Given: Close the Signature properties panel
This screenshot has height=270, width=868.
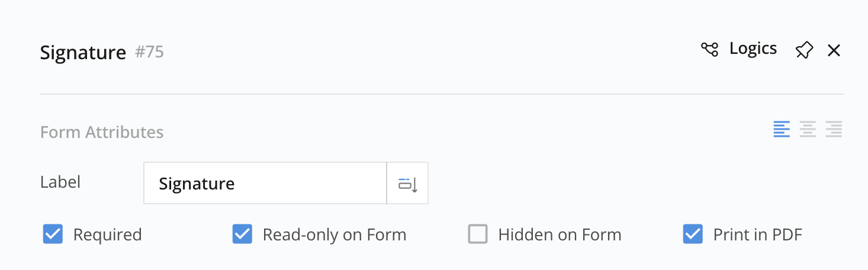Looking at the screenshot, I should [x=834, y=50].
